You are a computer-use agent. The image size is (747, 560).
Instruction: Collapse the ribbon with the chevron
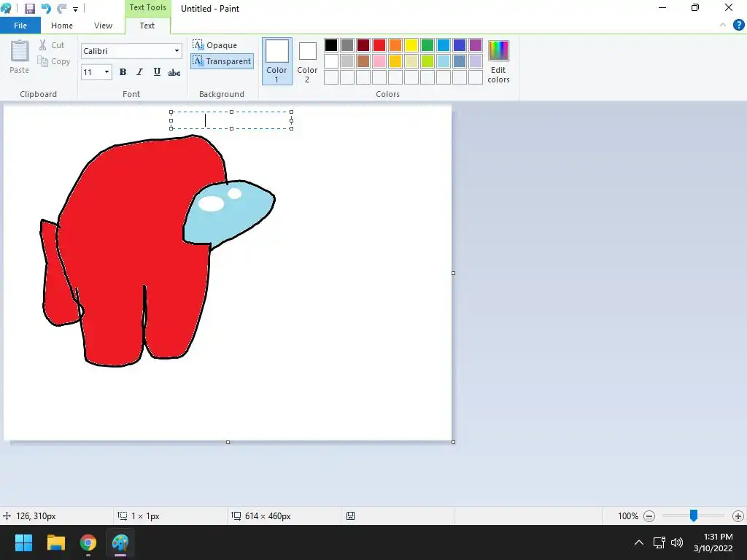(x=723, y=26)
